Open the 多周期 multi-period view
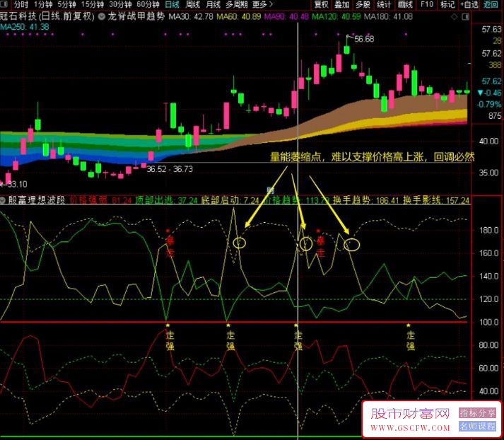Viewport: 504px width, 440px height. point(237,4)
